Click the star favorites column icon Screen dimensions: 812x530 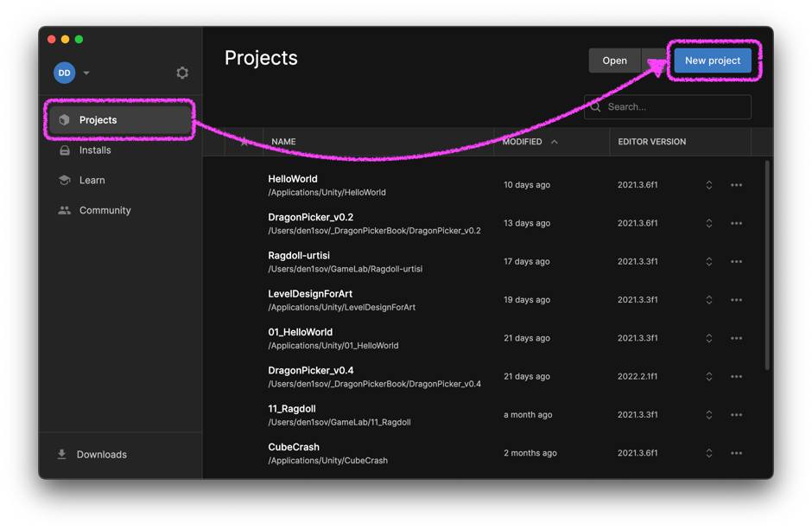pyautogui.click(x=244, y=142)
